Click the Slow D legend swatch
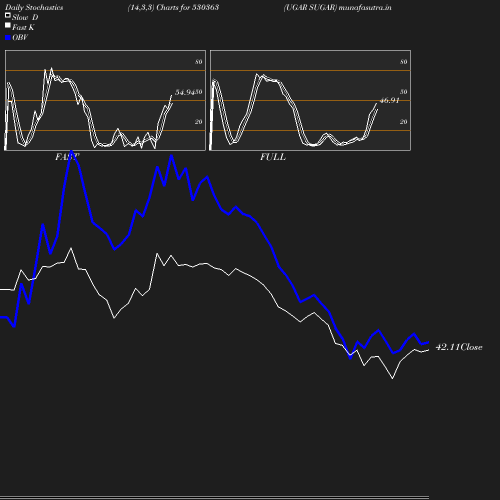 tap(8, 15)
